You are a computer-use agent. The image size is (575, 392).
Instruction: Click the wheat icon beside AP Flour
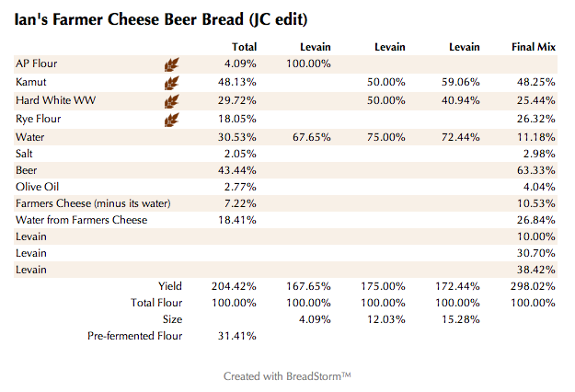(x=171, y=64)
